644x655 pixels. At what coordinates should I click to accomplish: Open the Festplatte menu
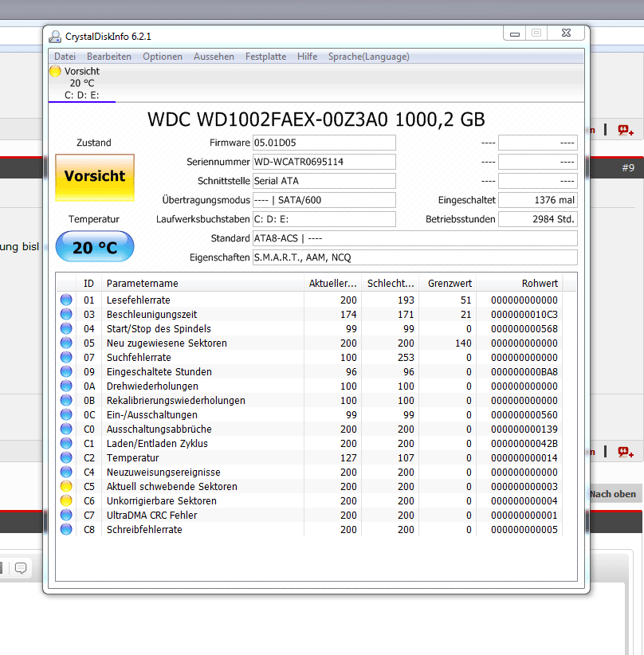pos(265,57)
